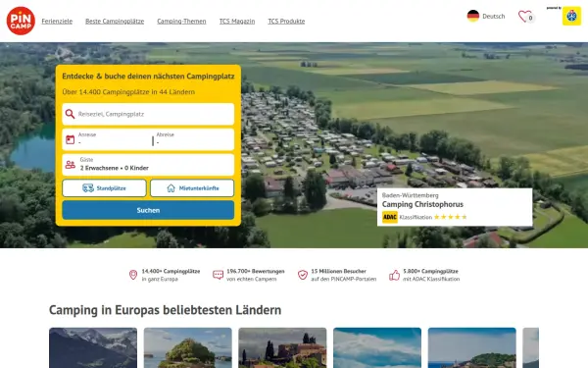Click the search magnifier icon
This screenshot has height=368, width=588.
click(70, 114)
